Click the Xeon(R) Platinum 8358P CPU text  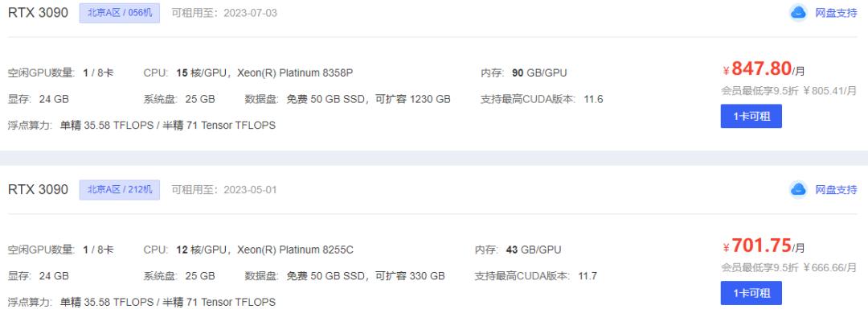pyautogui.click(x=295, y=73)
